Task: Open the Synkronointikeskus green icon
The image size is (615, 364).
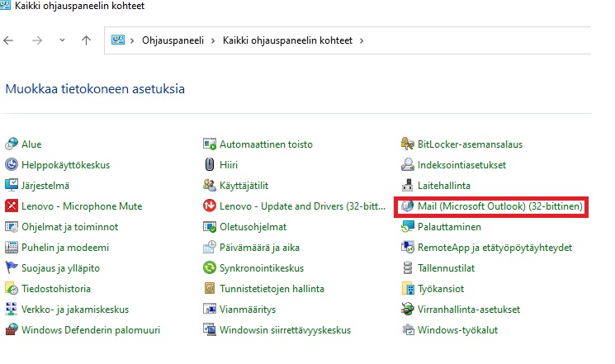Action: pyautogui.click(x=210, y=268)
